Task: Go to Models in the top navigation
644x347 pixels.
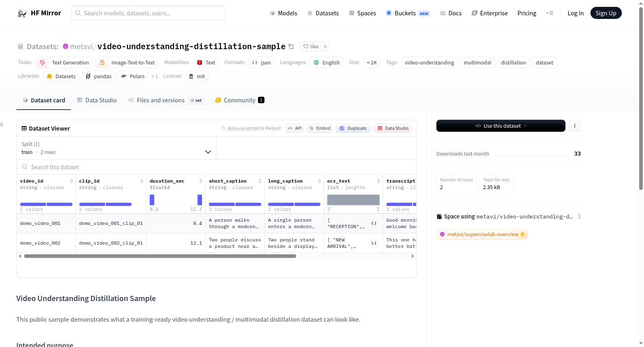Action: 283,13
